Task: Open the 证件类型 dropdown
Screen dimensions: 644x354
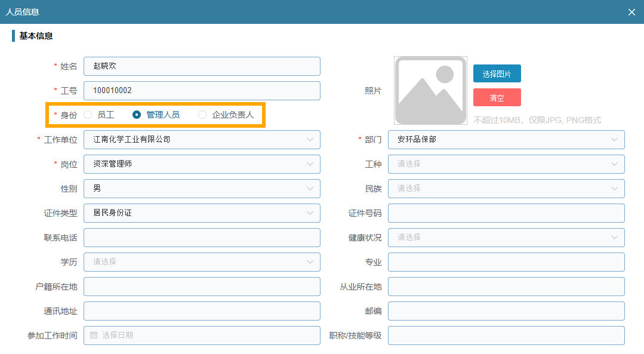Action: pos(202,213)
